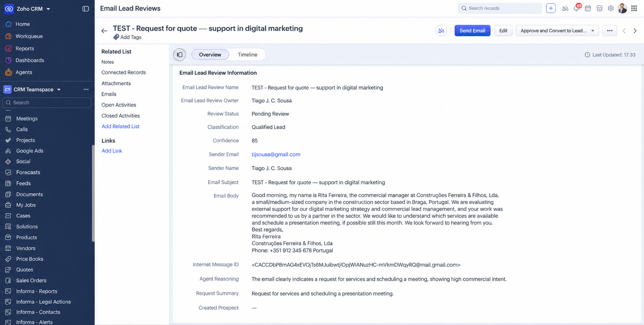Click the Search records field
Screen dimensions: 644x325
(x=500, y=8)
